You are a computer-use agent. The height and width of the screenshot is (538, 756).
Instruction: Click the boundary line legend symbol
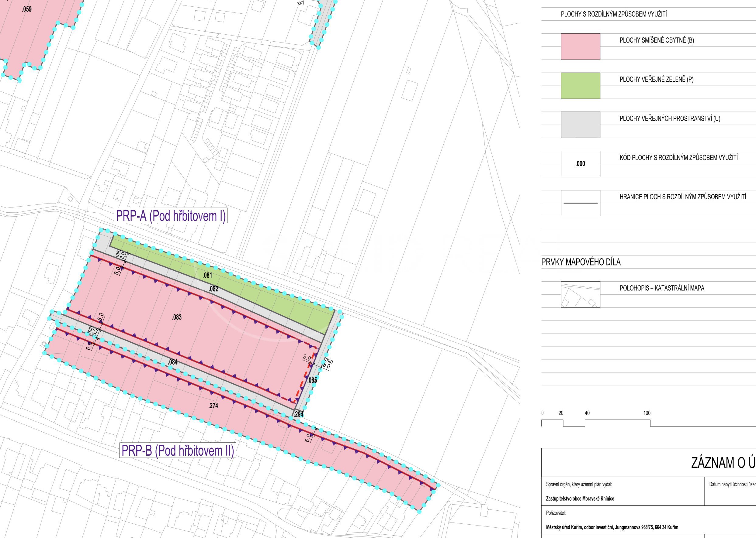(580, 203)
